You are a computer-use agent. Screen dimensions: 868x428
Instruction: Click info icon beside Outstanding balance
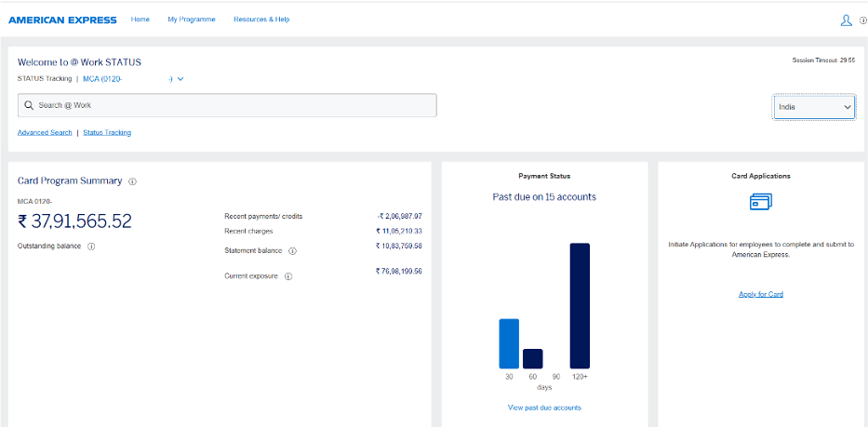(91, 247)
